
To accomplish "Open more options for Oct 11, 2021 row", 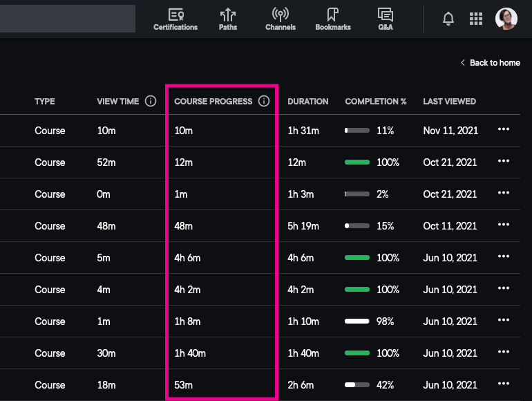I will click(504, 225).
